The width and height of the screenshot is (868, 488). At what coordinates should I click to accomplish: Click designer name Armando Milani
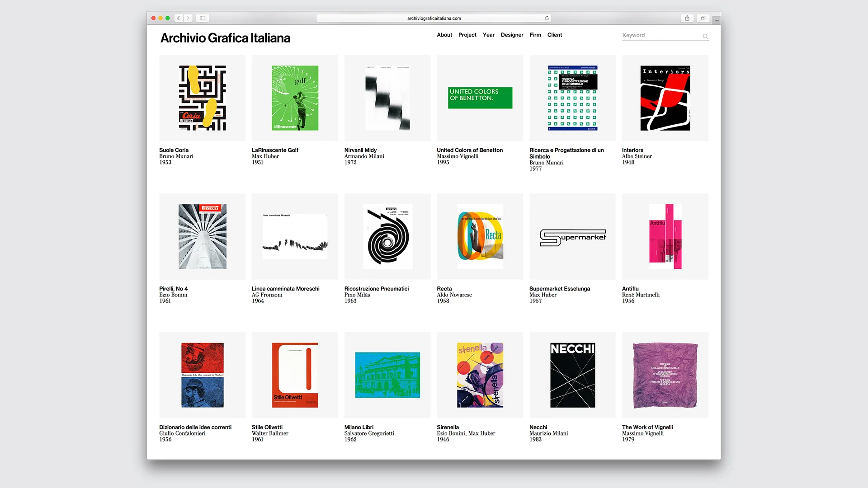click(364, 156)
